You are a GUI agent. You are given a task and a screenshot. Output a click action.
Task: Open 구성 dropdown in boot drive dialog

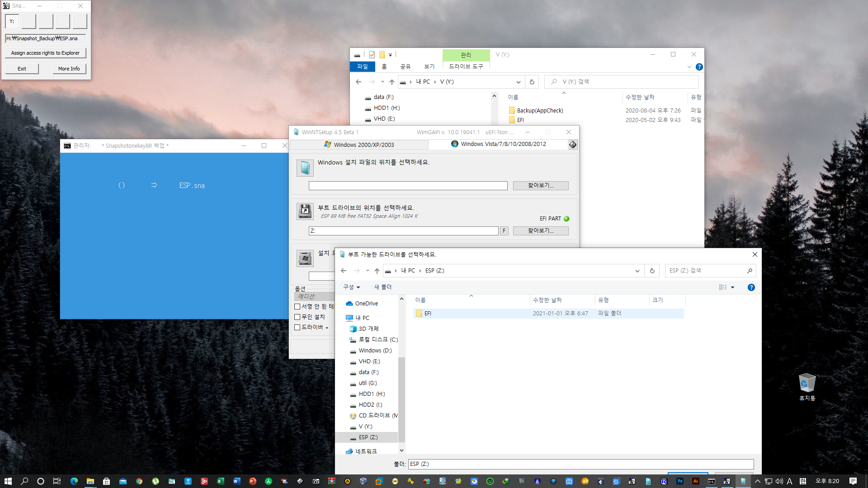(351, 287)
